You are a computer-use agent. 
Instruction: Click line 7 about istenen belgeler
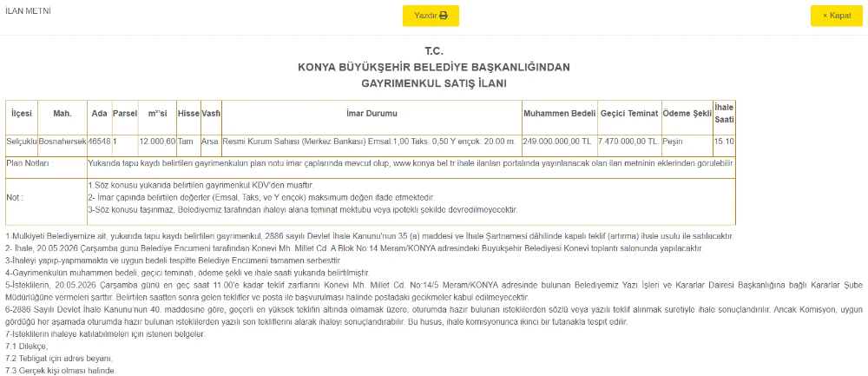coord(105,334)
